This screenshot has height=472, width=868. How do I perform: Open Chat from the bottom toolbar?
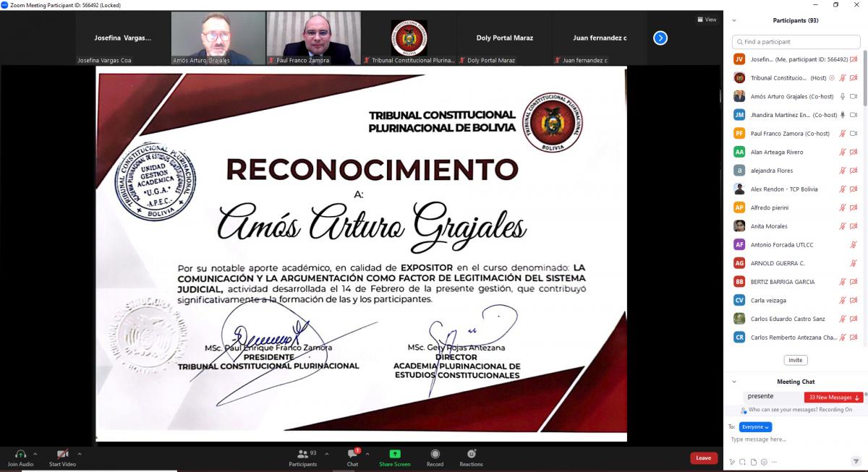pyautogui.click(x=352, y=454)
